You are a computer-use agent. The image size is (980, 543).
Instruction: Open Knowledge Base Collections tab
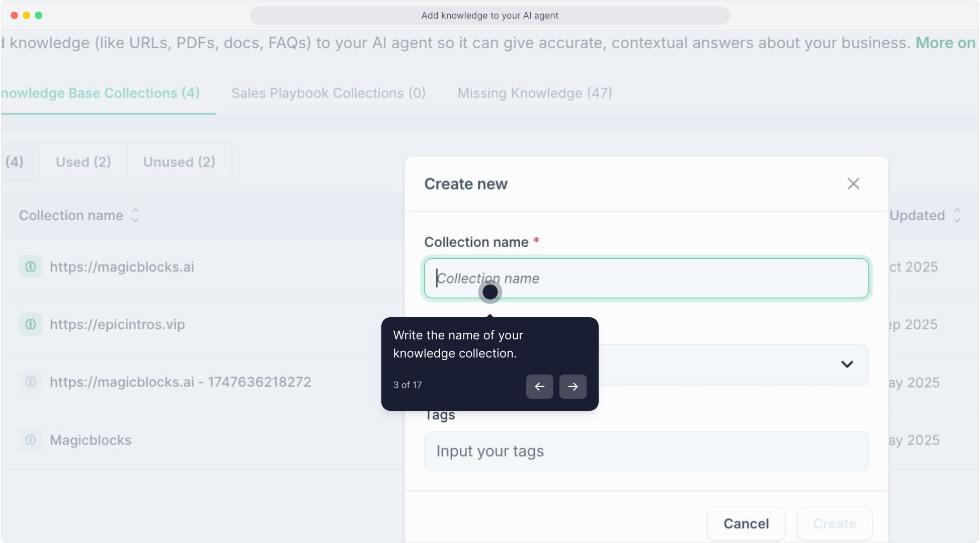point(101,93)
